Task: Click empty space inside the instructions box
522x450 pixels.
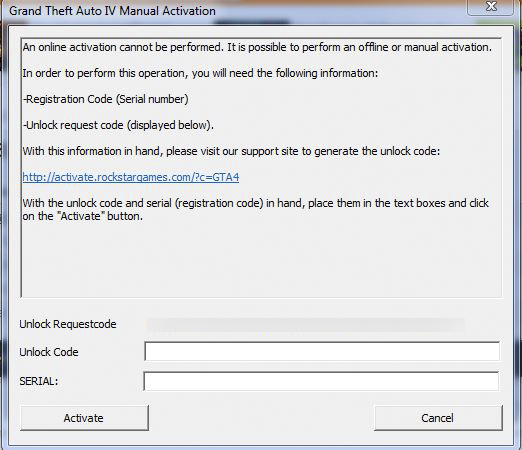Action: tap(261, 260)
